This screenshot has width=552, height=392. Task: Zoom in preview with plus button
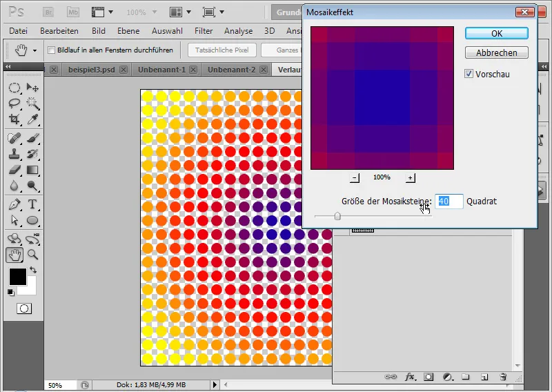tap(410, 177)
